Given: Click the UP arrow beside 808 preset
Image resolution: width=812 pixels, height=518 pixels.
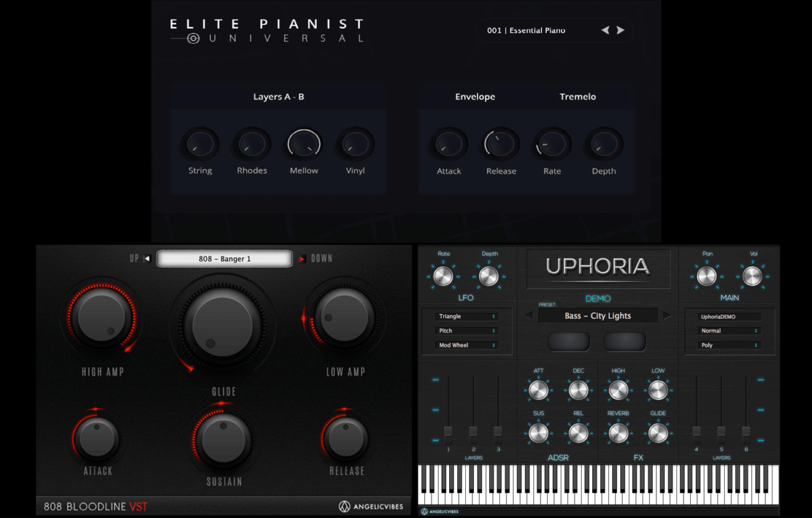Looking at the screenshot, I should pos(147,258).
